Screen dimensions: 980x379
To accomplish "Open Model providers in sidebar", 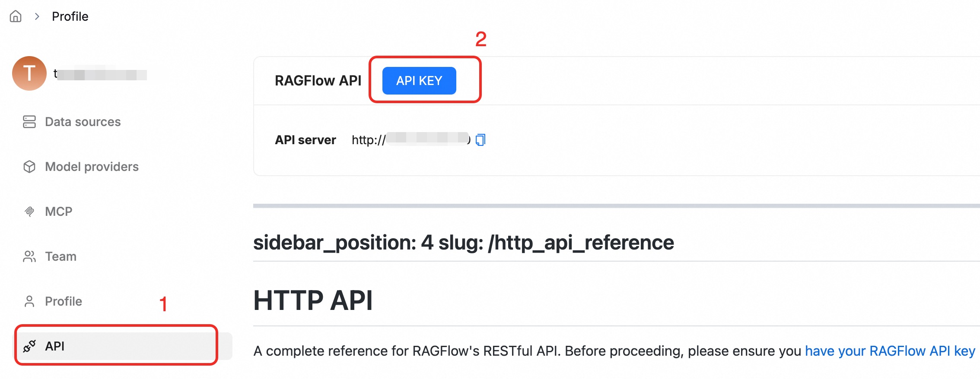I will click(92, 167).
